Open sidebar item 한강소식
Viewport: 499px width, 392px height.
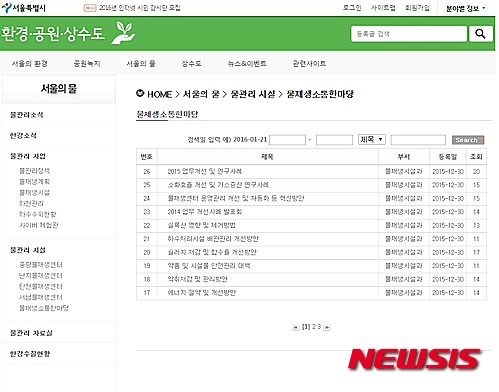click(23, 135)
